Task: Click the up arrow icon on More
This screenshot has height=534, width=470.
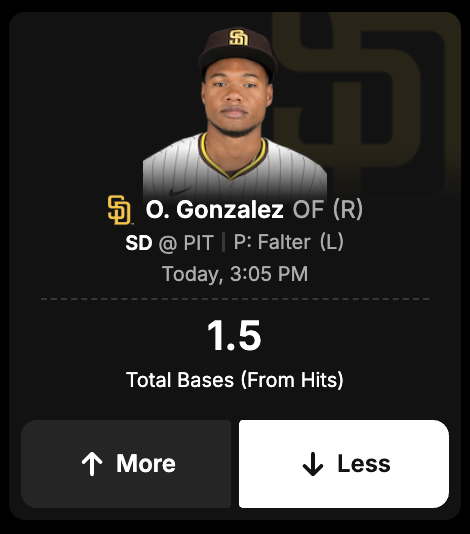Action: click(x=92, y=464)
